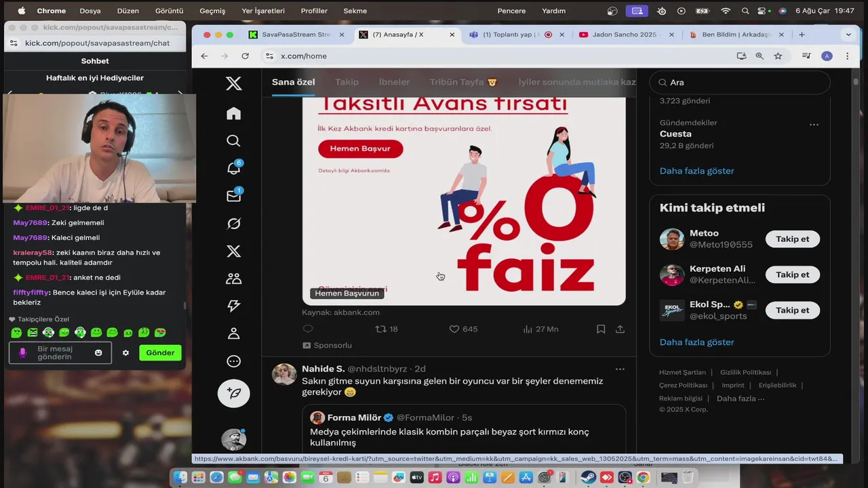Compose a new post with feather button
This screenshot has height=488, width=868.
233,394
